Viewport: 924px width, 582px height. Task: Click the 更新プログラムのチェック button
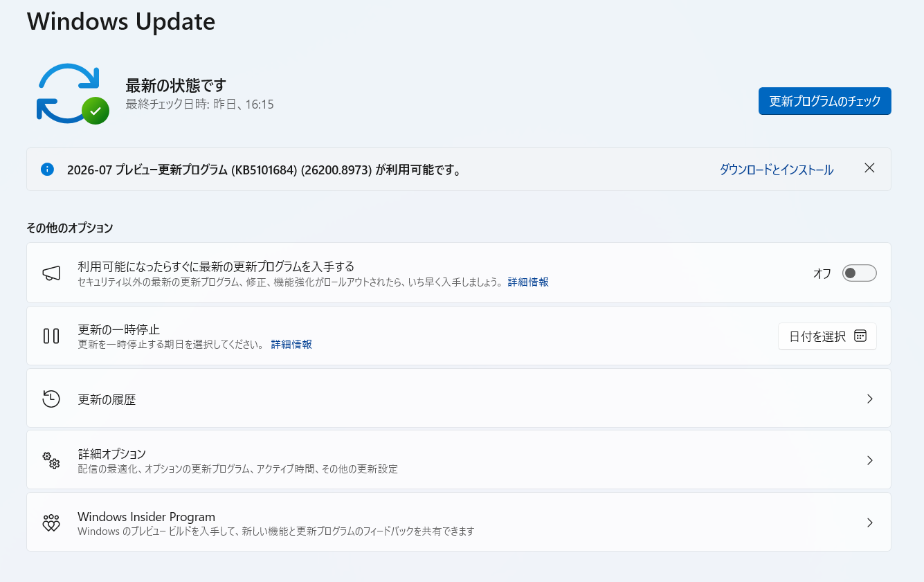tap(825, 101)
